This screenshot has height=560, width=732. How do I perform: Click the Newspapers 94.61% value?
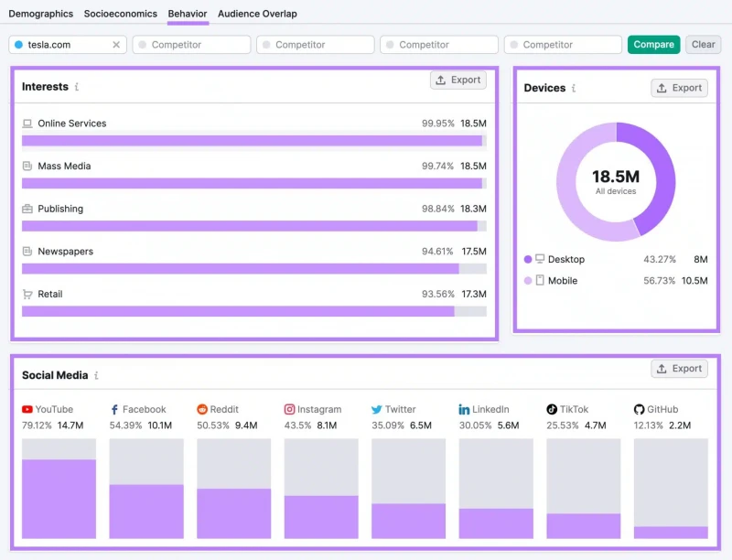[437, 252]
